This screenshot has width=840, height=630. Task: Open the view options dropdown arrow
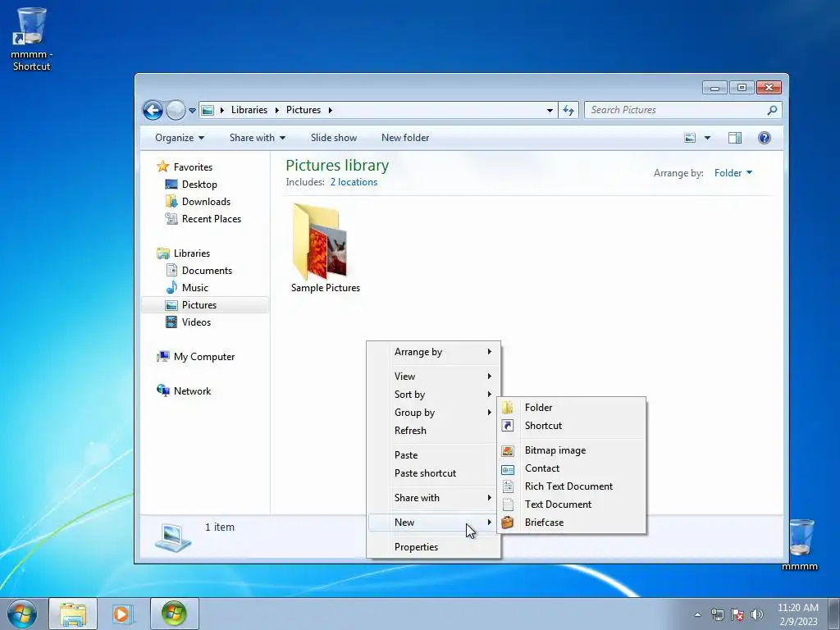tap(707, 138)
